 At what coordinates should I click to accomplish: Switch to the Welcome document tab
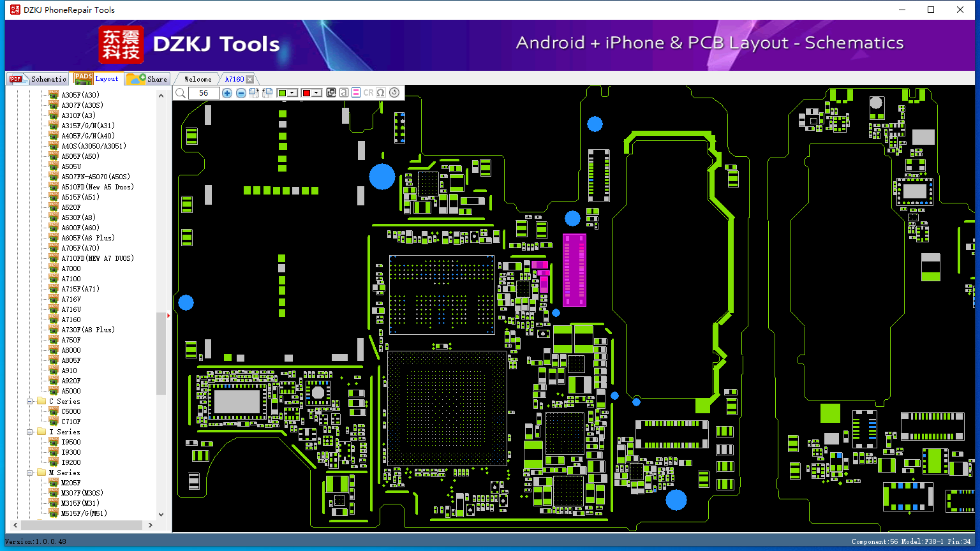click(x=198, y=79)
